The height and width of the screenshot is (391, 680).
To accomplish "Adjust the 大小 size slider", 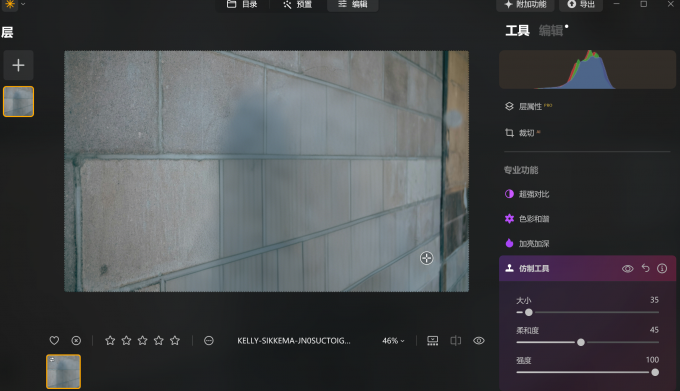I will [x=587, y=313].
